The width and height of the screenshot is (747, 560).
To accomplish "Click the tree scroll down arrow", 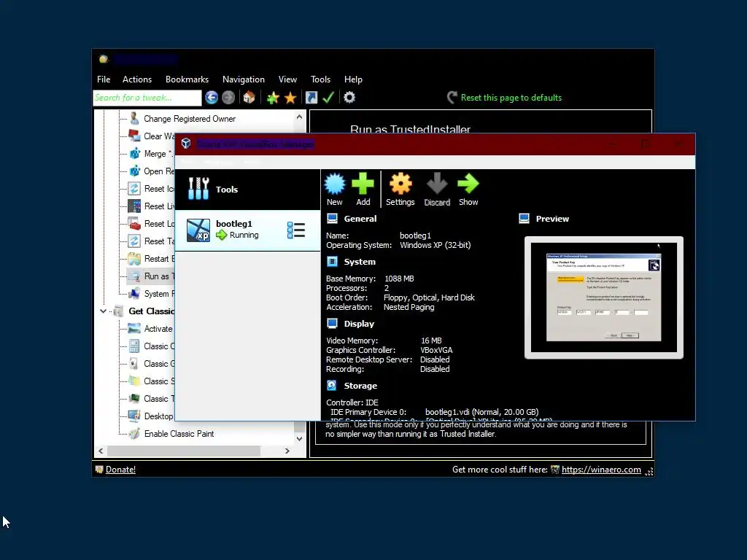I will [x=299, y=438].
